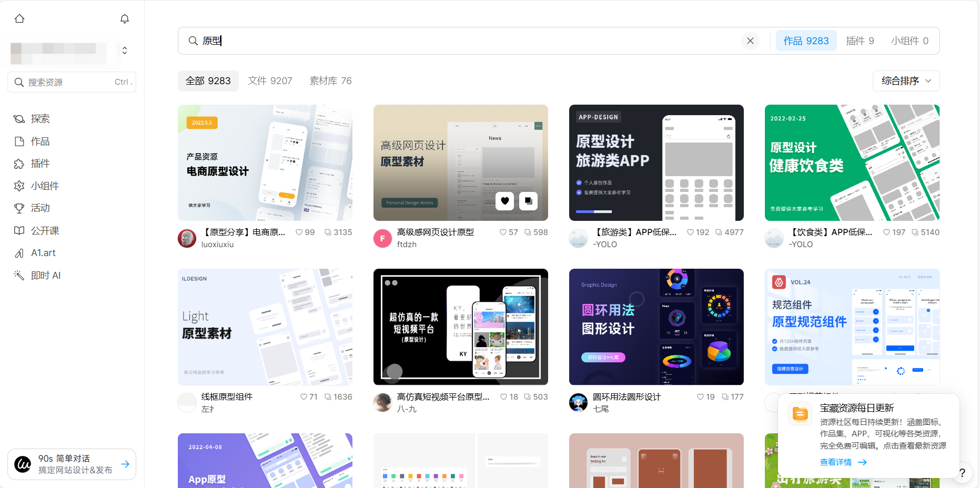Open the Light 原型素材 thumbnail
The height and width of the screenshot is (488, 980).
click(x=265, y=327)
